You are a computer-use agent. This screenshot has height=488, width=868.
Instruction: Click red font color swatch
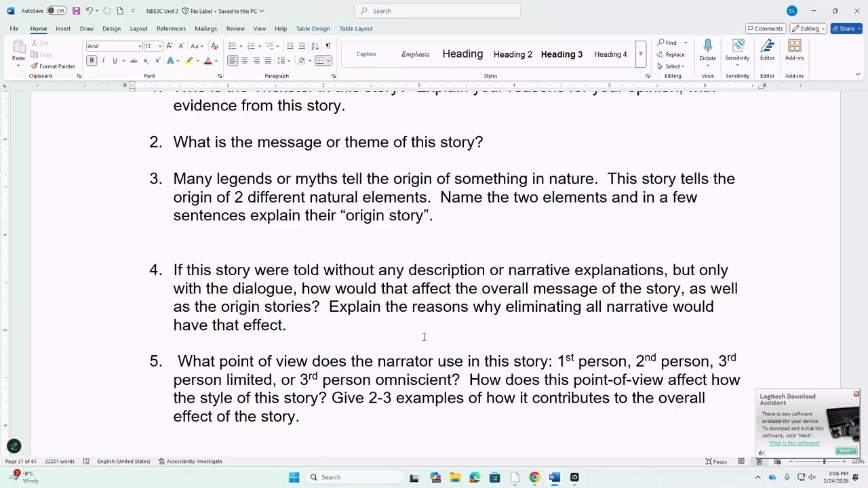[x=208, y=61]
